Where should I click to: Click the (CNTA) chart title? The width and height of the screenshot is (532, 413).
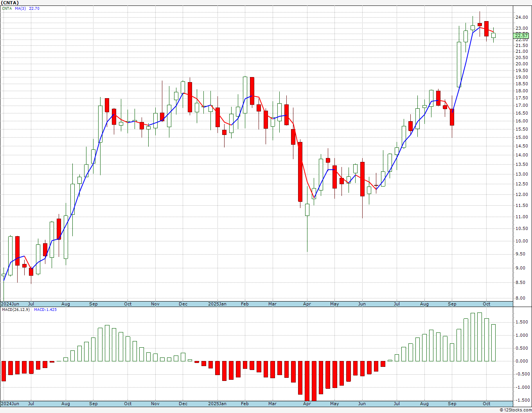(x=10, y=3)
